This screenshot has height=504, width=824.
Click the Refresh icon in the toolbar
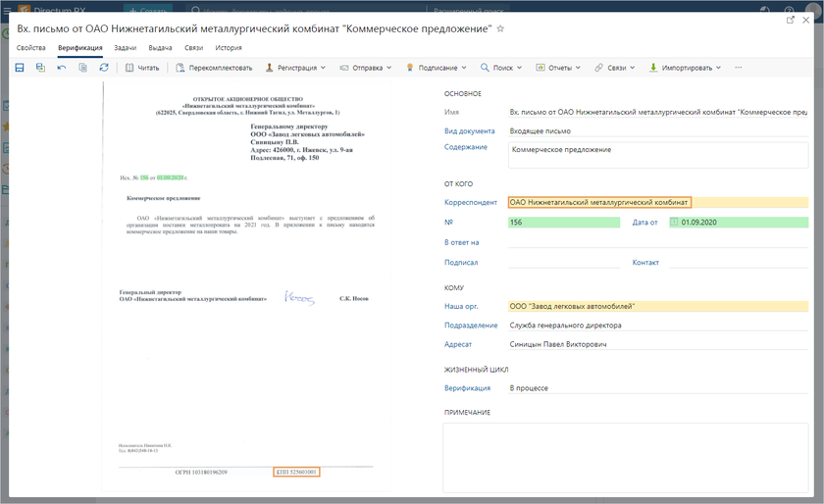(104, 68)
